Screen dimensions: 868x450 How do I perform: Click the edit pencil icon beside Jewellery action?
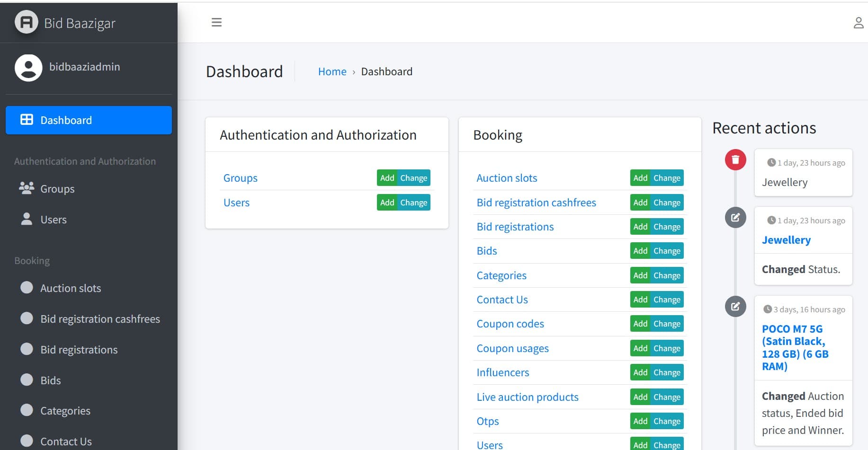735,218
